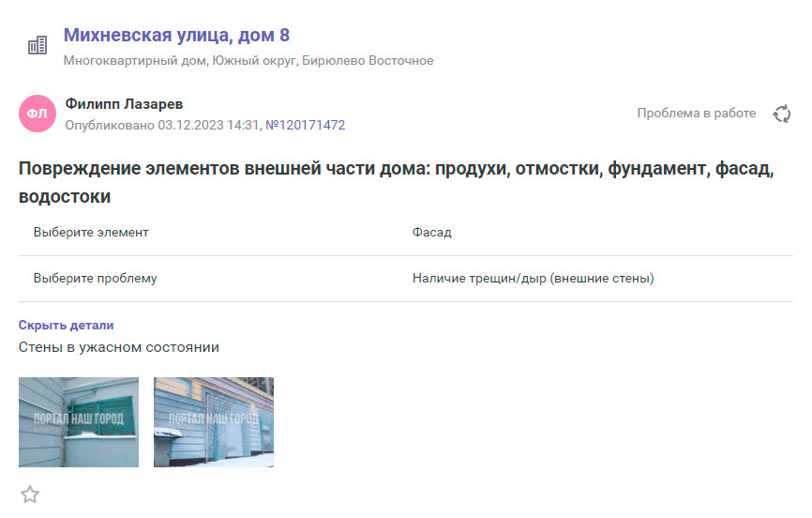Click the Выберите проблему row label

pos(95,279)
